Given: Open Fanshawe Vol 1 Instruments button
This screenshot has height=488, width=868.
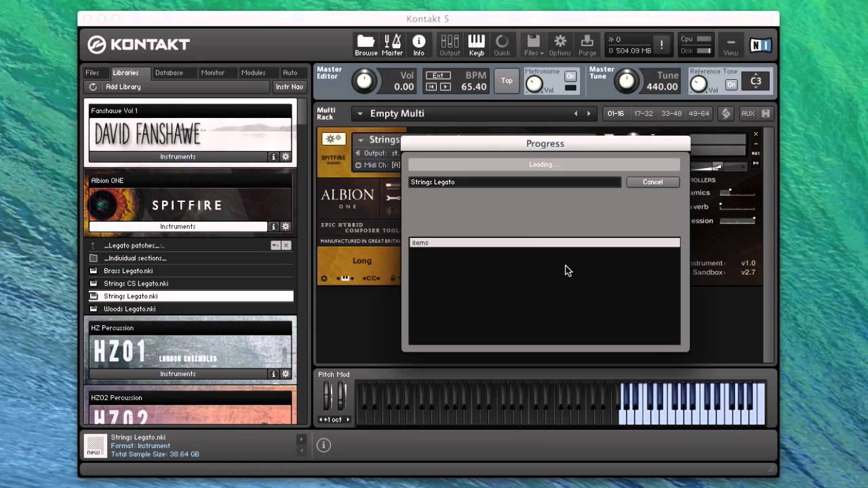Looking at the screenshot, I should pos(178,157).
